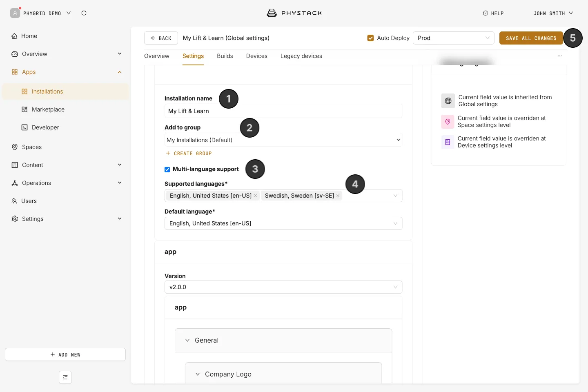This screenshot has width=588, height=392.
Task: Open the Default language dropdown
Action: [283, 223]
